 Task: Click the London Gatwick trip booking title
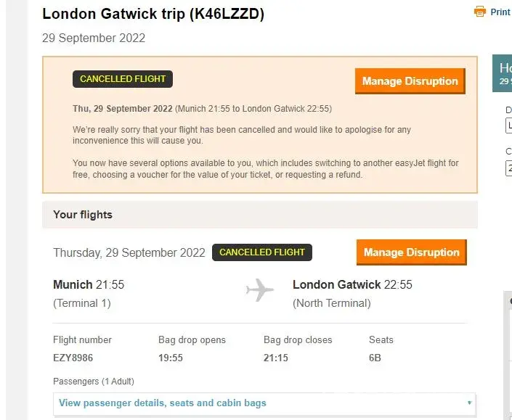(x=153, y=14)
